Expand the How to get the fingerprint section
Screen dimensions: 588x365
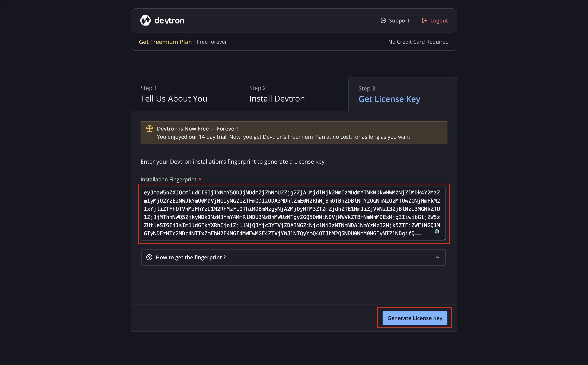(x=190, y=257)
